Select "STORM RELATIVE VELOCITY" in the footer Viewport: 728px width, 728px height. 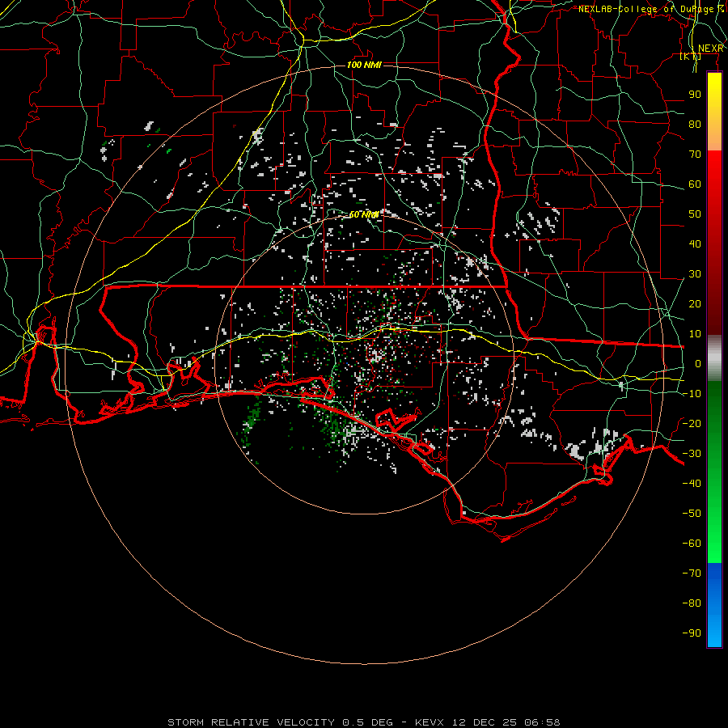click(x=251, y=722)
